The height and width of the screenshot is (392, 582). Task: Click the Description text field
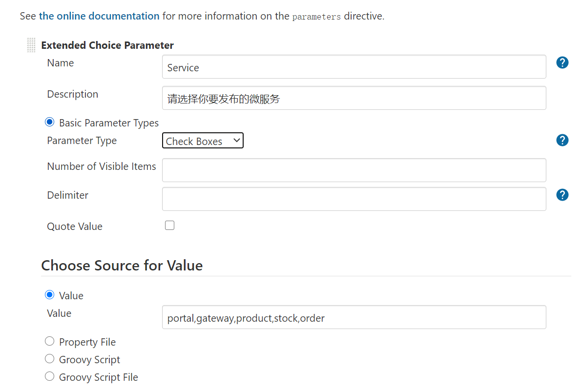coord(354,98)
